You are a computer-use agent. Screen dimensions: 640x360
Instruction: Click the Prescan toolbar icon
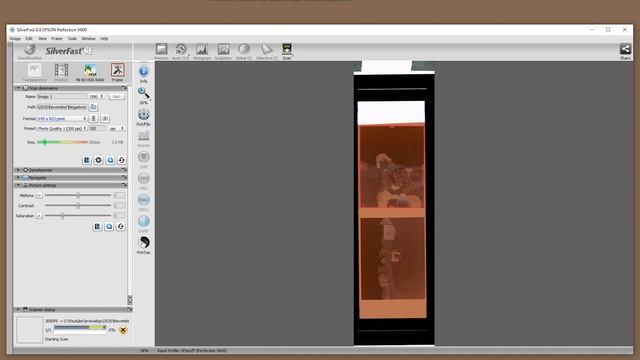click(161, 49)
